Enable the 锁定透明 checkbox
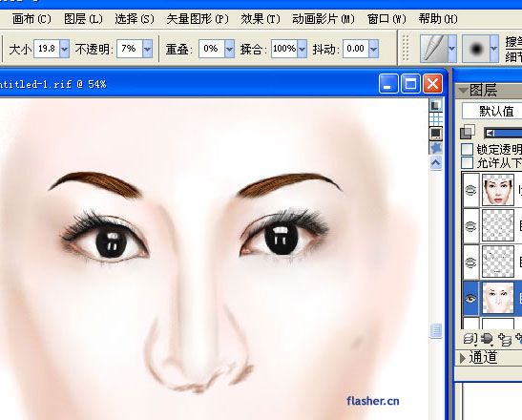The height and width of the screenshot is (420, 522). (x=467, y=149)
